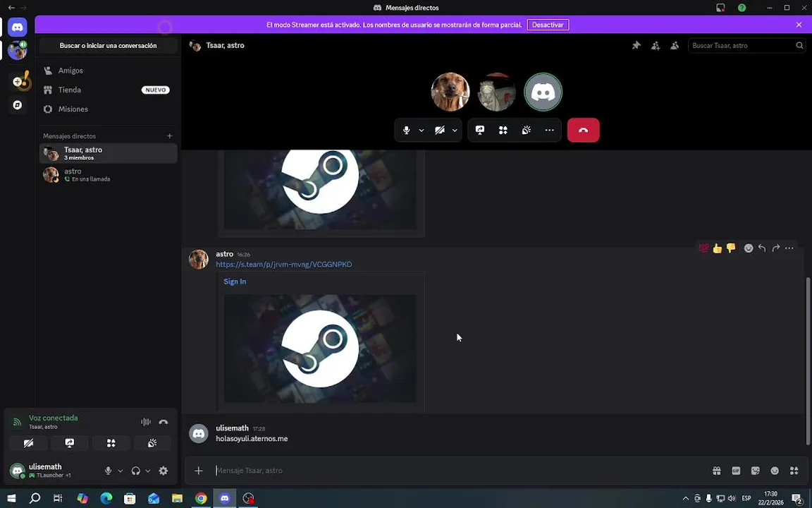Open soundboard in the call controls
Screen dimensions: 812x508
(x=526, y=130)
